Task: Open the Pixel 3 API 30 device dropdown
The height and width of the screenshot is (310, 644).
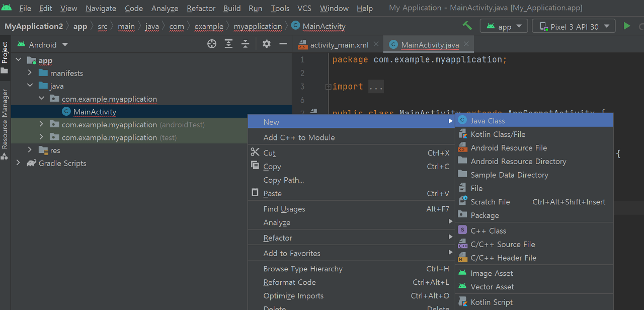Action: pyautogui.click(x=574, y=27)
